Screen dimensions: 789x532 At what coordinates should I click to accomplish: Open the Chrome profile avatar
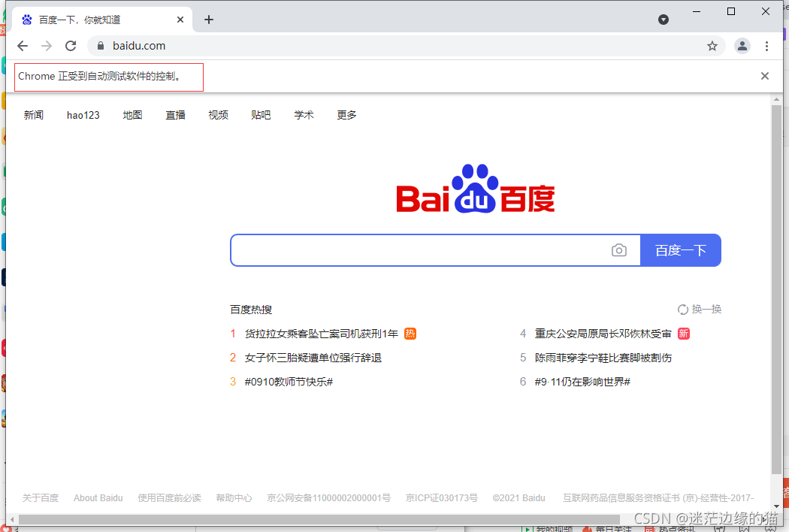(742, 46)
